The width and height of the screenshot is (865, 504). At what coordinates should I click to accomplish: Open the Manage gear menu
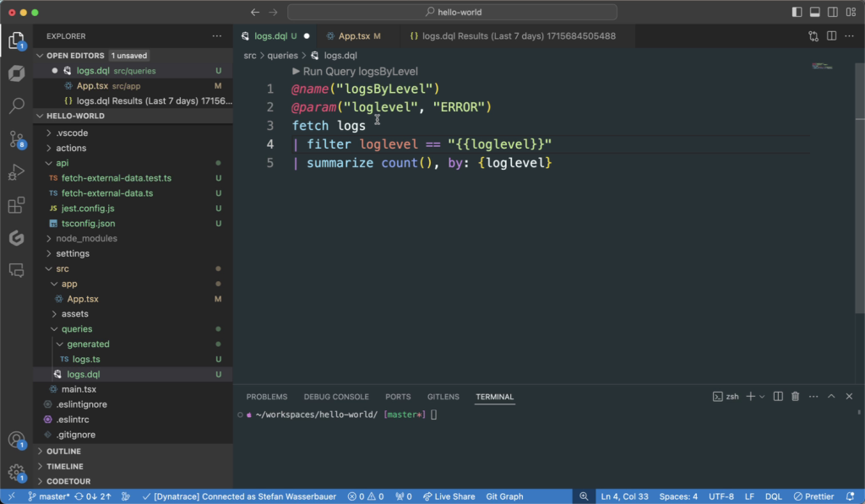pyautogui.click(x=17, y=474)
